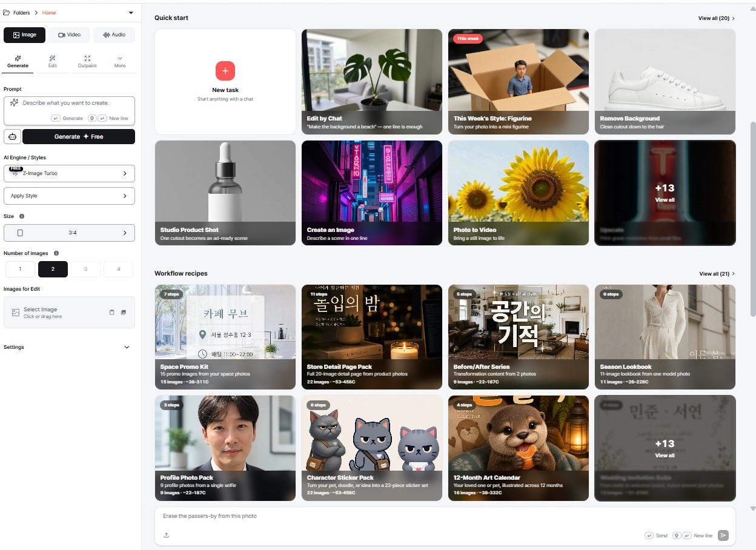This screenshot has width=756, height=550.
Task: Click the 11 steps badge on Store Detail Page Pack
Action: tap(319, 294)
